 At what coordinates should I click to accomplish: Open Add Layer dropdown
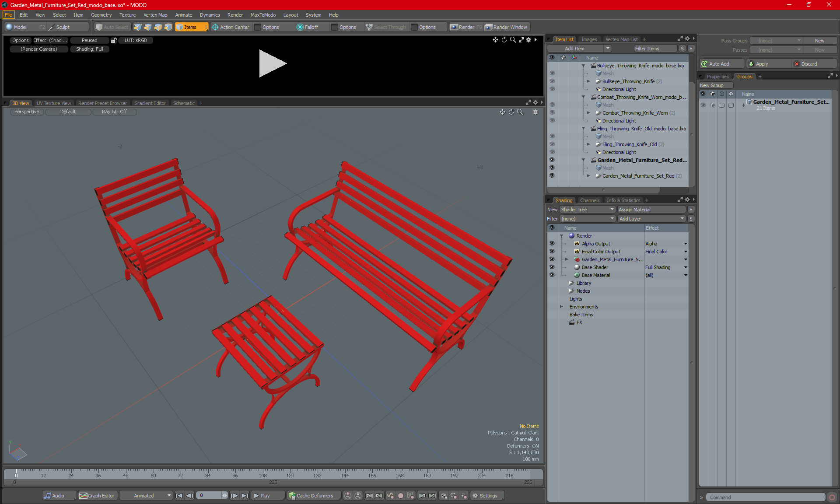coord(651,219)
